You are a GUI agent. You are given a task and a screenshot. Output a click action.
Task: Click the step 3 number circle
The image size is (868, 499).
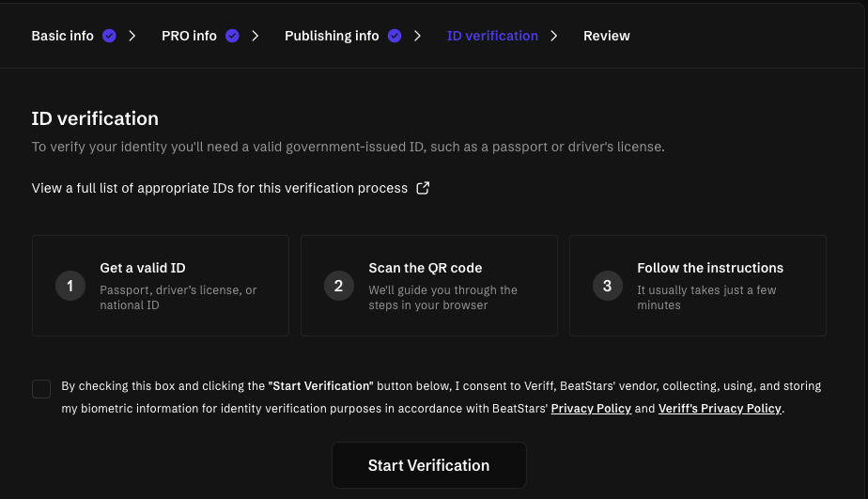pos(607,286)
